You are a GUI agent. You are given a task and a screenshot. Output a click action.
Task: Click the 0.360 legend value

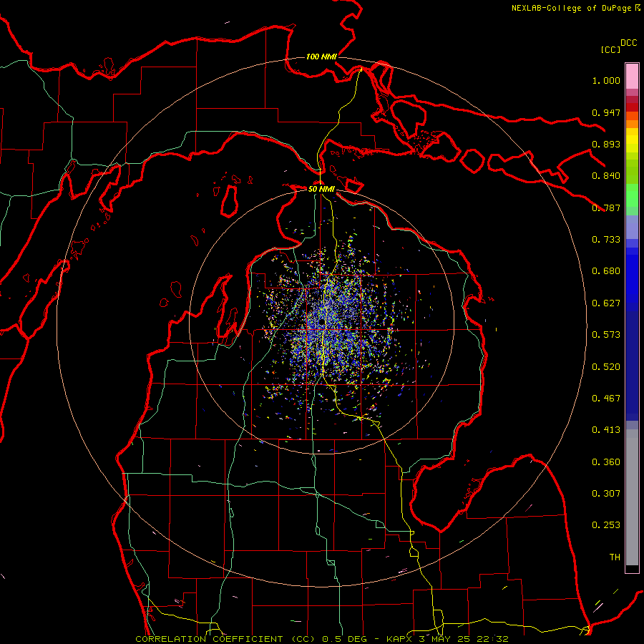606,462
